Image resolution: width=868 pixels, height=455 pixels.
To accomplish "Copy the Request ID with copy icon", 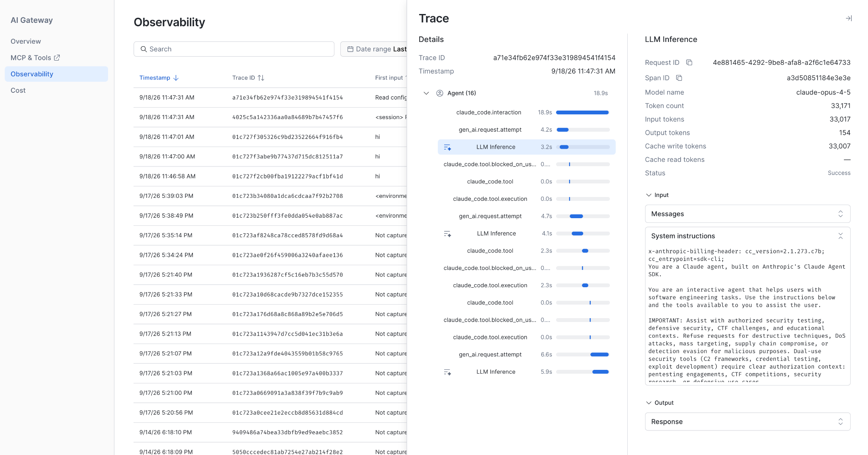I will pos(689,63).
